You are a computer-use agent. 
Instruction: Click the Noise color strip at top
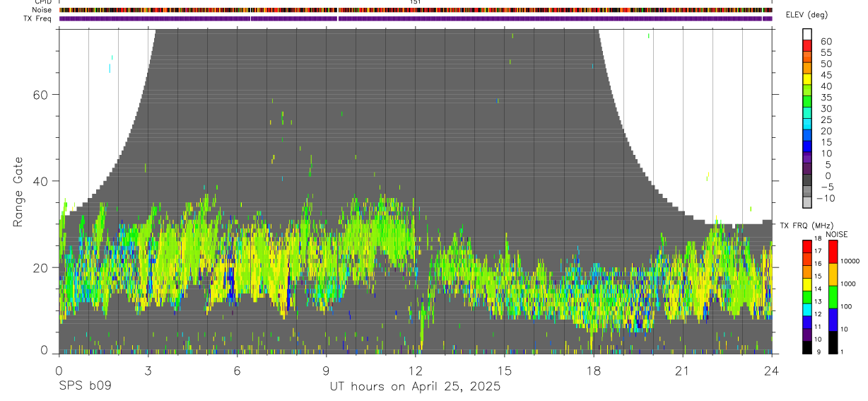[416, 10]
